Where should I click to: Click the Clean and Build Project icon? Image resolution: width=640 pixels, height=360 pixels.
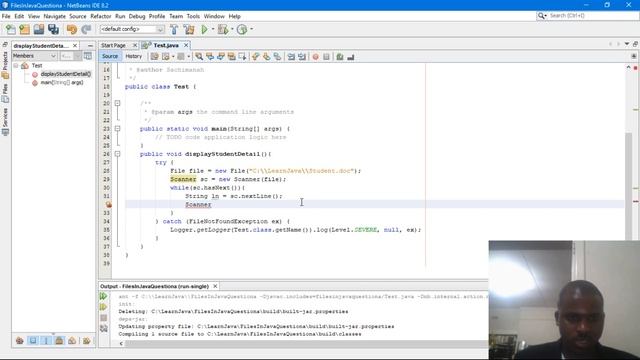click(189, 29)
